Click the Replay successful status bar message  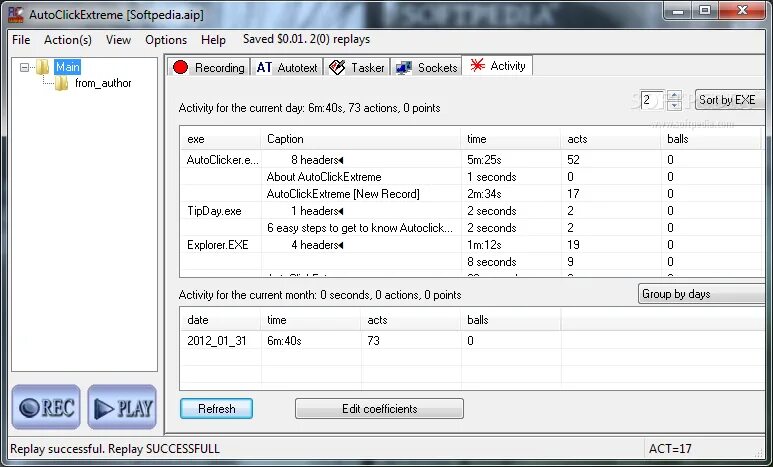(115, 449)
